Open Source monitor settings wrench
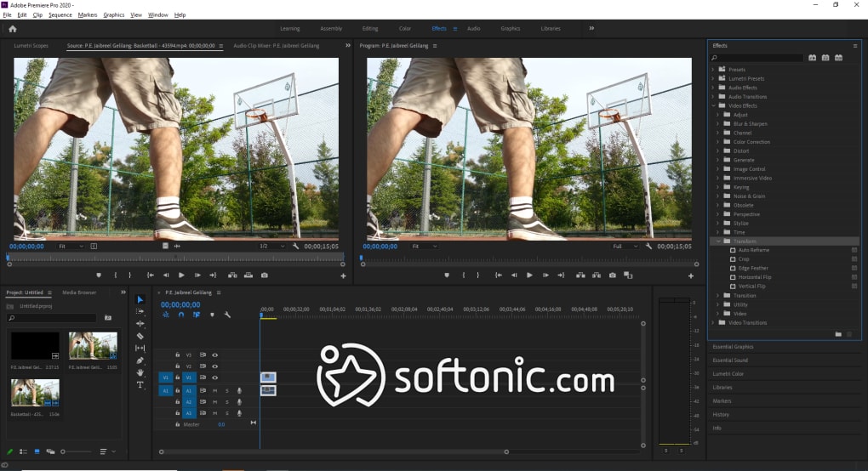 coord(295,246)
